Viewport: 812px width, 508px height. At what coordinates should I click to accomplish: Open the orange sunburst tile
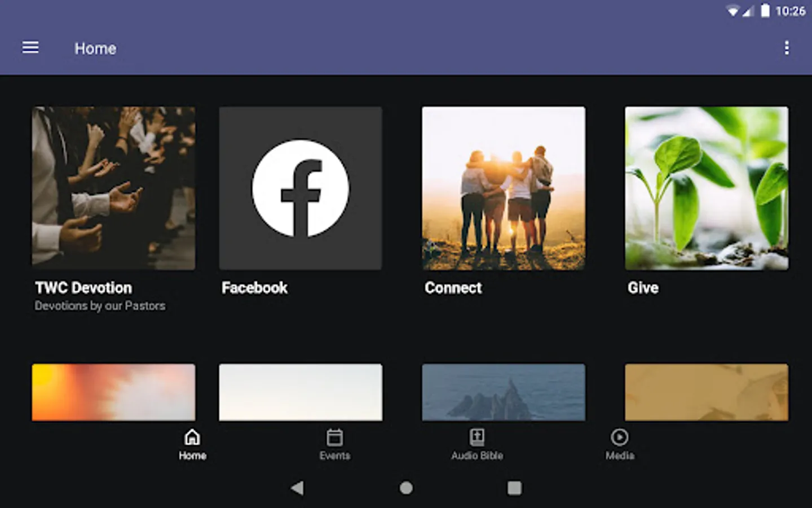click(x=114, y=392)
